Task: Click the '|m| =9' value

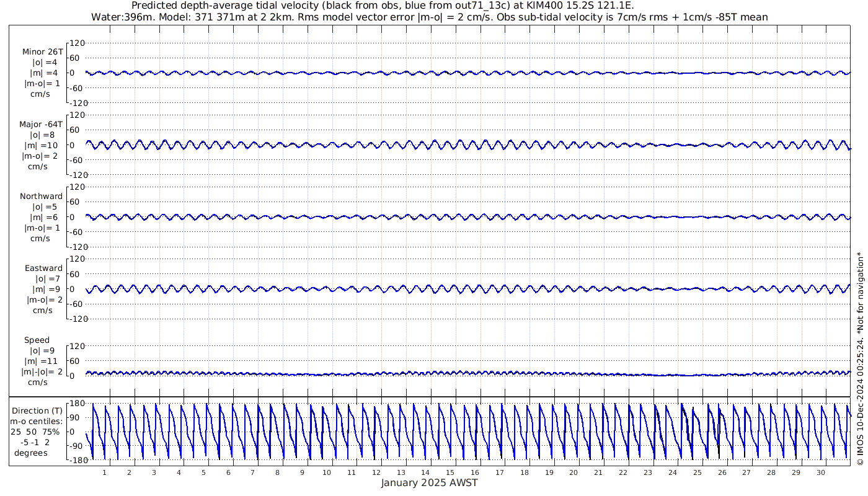Action: point(47,289)
